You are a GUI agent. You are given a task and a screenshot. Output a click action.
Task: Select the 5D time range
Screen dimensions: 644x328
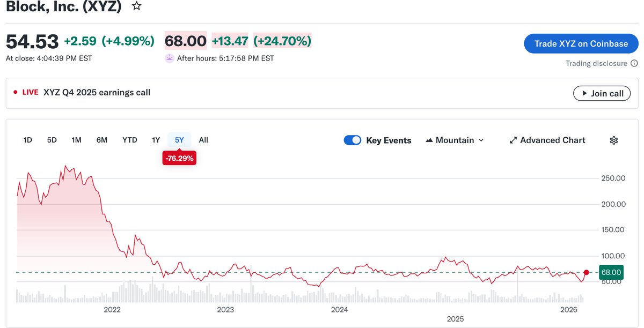52,140
